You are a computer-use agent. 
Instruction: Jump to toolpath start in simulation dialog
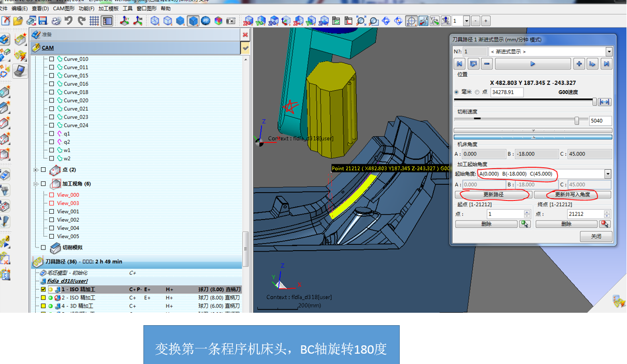459,64
